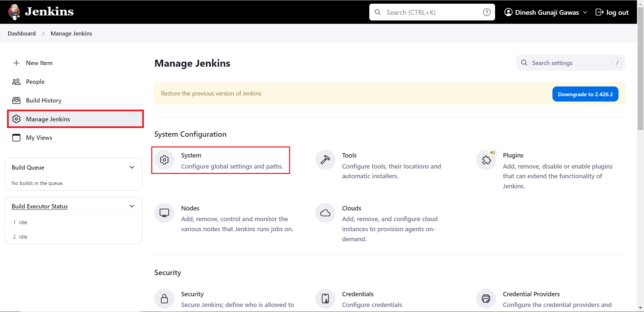644x312 pixels.
Task: Click the 'Manage Jenkins' page heading
Action: pos(192,63)
